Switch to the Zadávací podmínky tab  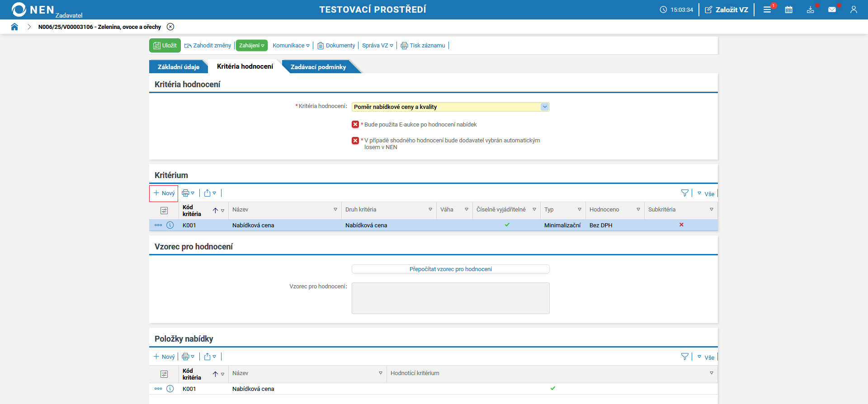[318, 67]
